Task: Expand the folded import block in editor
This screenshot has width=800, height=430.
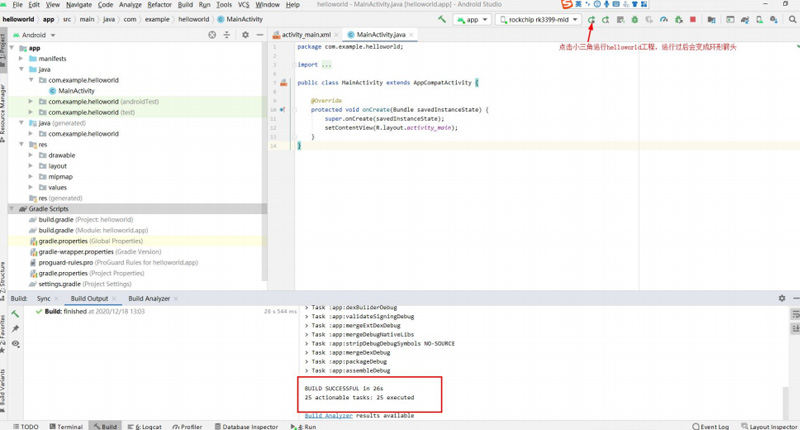Action: click(x=327, y=65)
